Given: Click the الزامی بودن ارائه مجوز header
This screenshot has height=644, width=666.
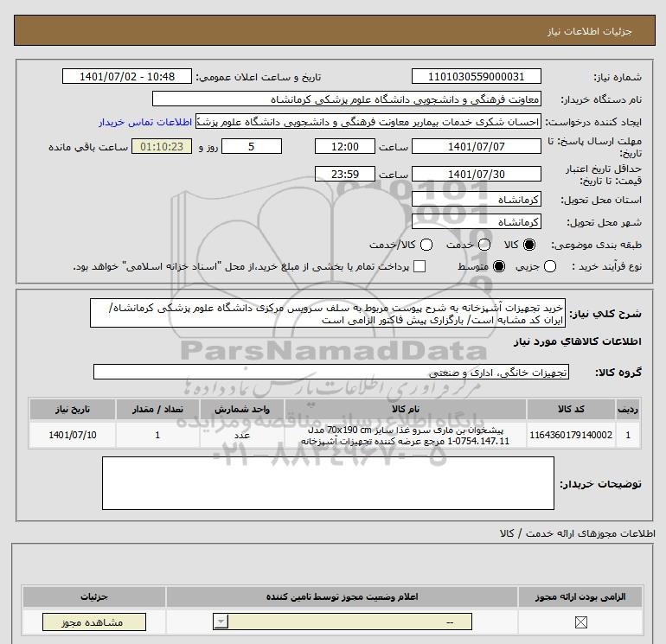Looking at the screenshot, I should 580,596.
